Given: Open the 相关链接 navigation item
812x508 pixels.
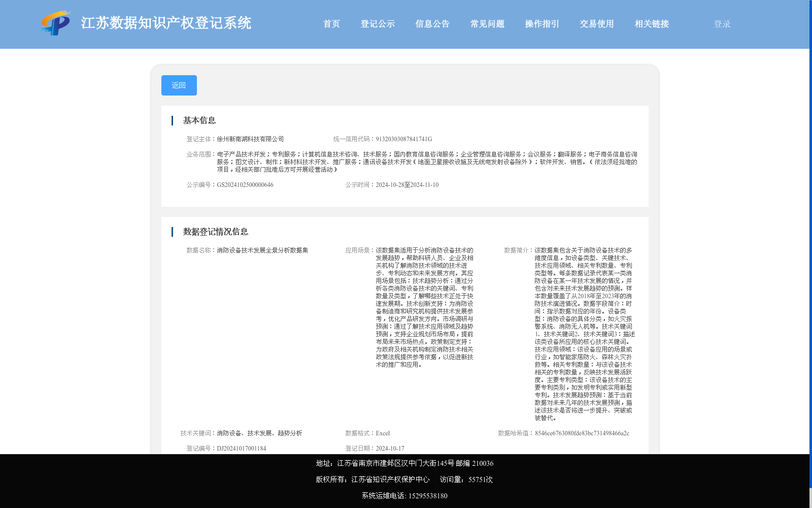Looking at the screenshot, I should (x=652, y=24).
